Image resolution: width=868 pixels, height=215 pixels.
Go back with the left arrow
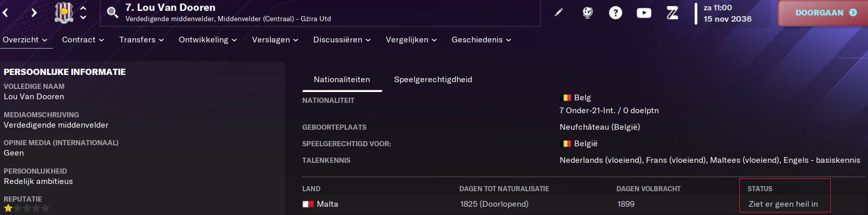(6, 12)
